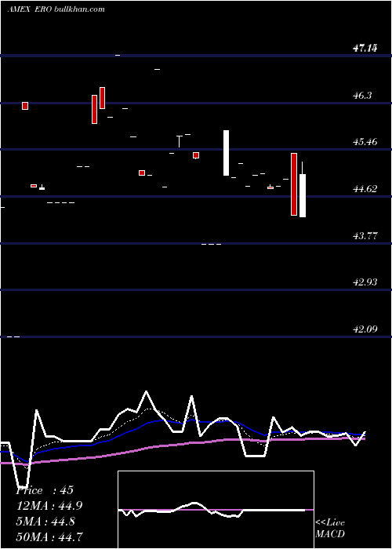
Task: Click the '<<Live MACD' label
Action: [330, 528]
